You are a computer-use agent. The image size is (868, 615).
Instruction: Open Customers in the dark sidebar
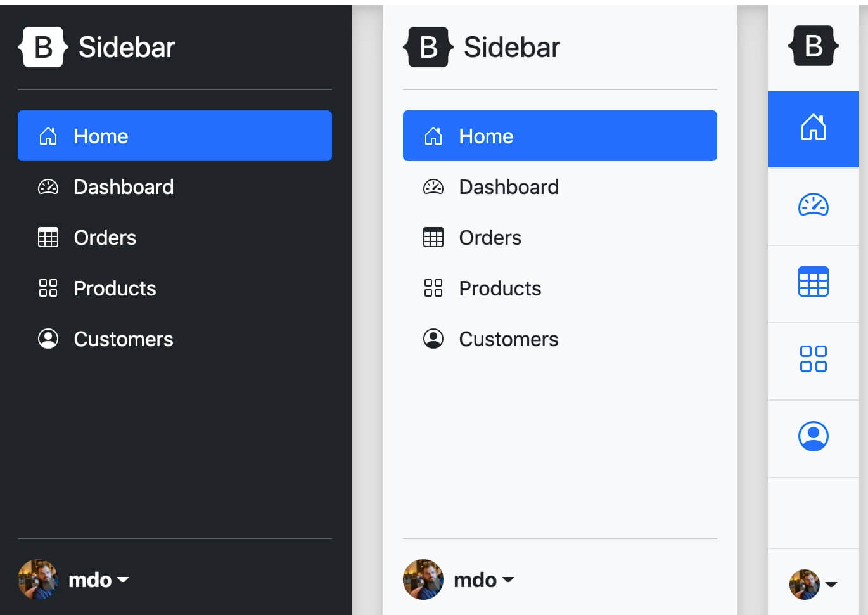click(123, 339)
